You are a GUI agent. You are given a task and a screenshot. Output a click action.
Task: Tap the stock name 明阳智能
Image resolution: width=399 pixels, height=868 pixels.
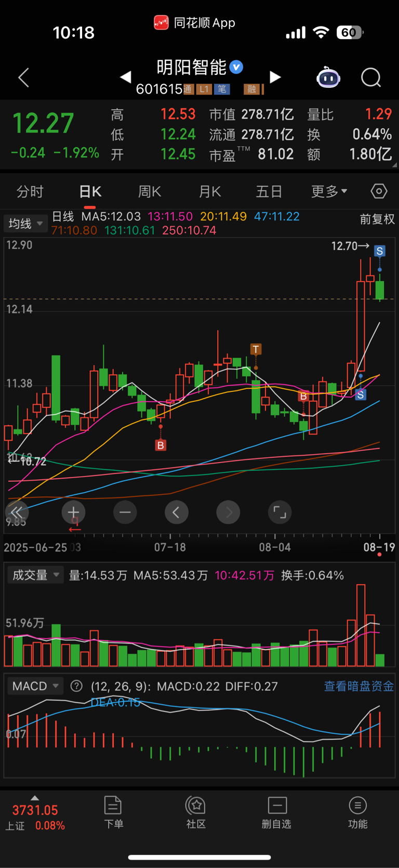[x=192, y=67]
